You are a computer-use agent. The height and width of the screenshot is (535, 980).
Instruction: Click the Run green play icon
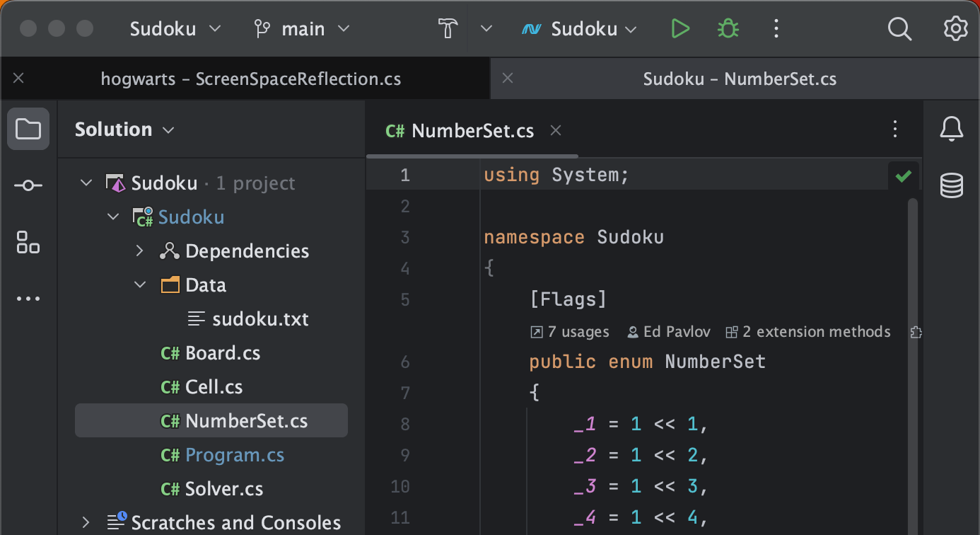[x=679, y=29]
